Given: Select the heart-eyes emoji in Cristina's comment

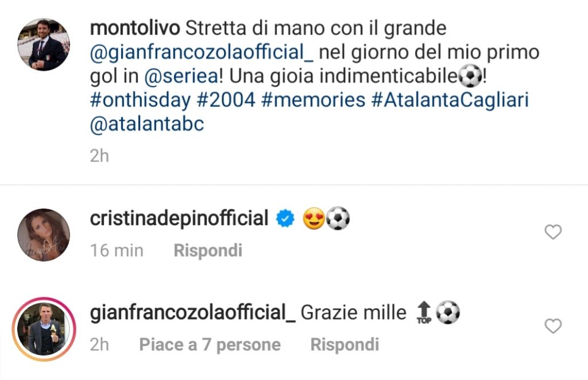Looking at the screenshot, I should tap(313, 218).
